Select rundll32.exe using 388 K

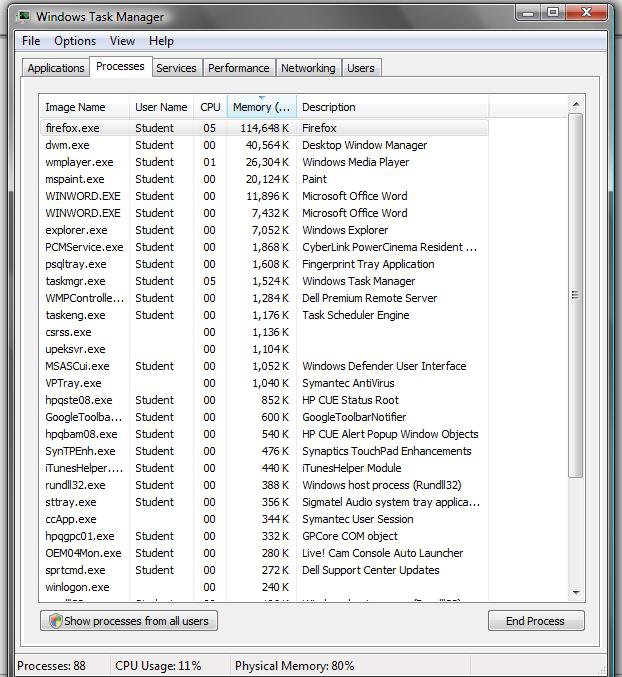click(x=264, y=485)
